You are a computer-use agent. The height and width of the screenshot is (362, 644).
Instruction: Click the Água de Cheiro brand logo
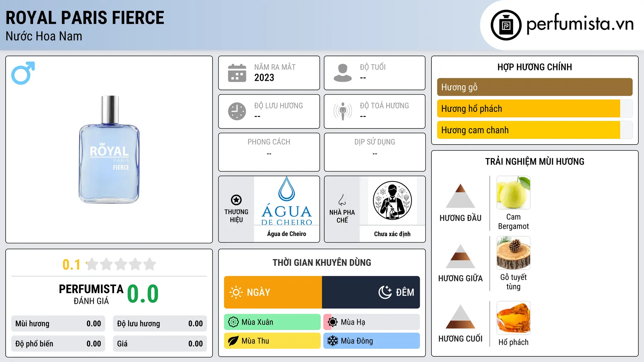(287, 201)
